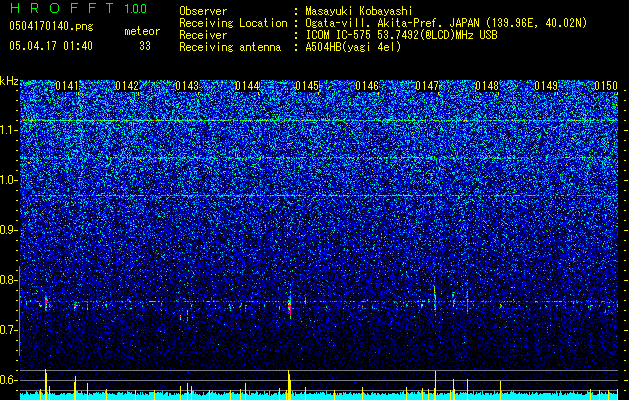Click the 0148 time marker

(x=487, y=86)
